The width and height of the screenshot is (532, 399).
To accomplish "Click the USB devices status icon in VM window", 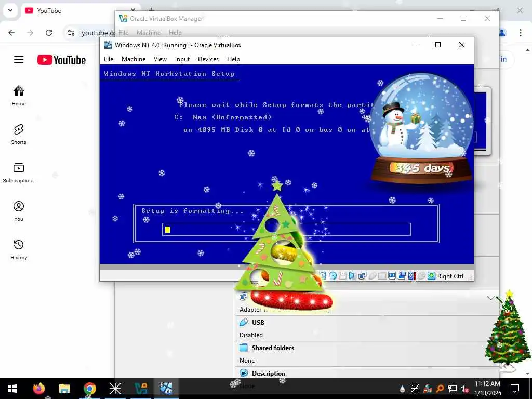I will coord(372,276).
